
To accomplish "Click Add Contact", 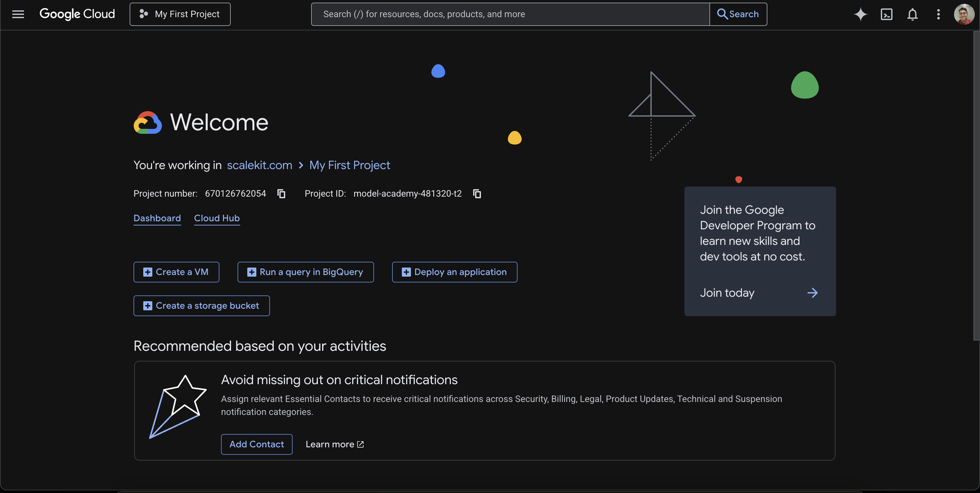I will [x=256, y=444].
